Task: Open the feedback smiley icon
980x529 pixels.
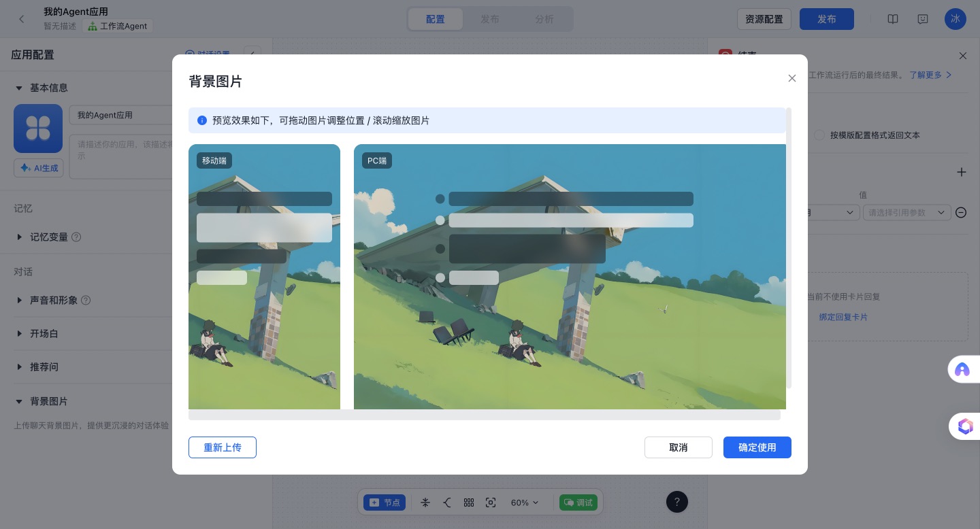Action: 923,19
